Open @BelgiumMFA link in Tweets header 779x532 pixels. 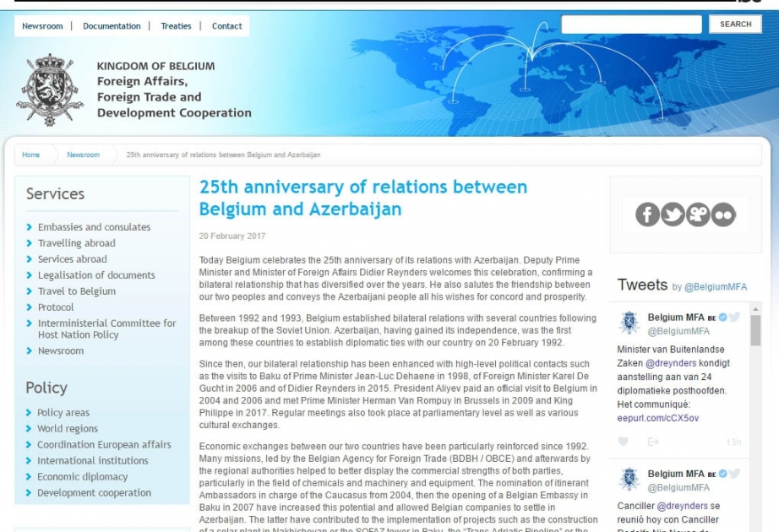716,286
